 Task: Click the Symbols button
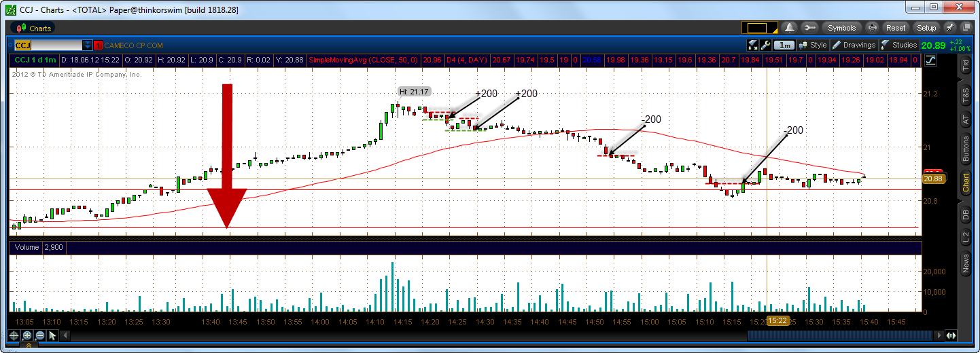841,28
